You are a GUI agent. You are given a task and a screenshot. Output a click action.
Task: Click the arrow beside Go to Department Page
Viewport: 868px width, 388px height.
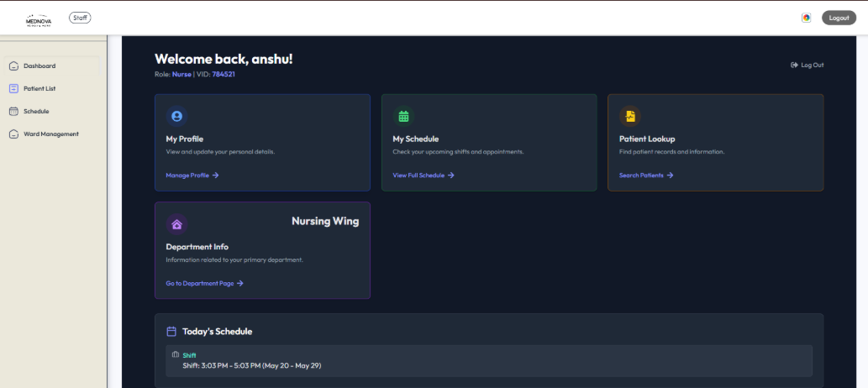[x=239, y=283]
